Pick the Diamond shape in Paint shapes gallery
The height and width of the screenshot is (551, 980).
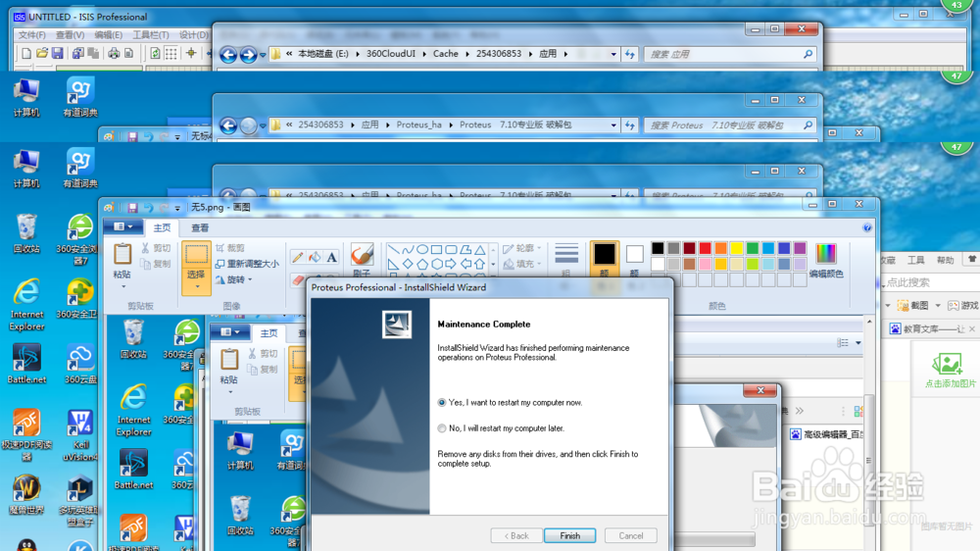408,264
